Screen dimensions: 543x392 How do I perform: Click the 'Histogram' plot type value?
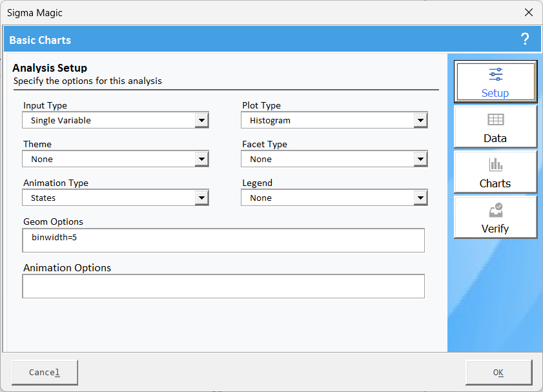point(270,121)
